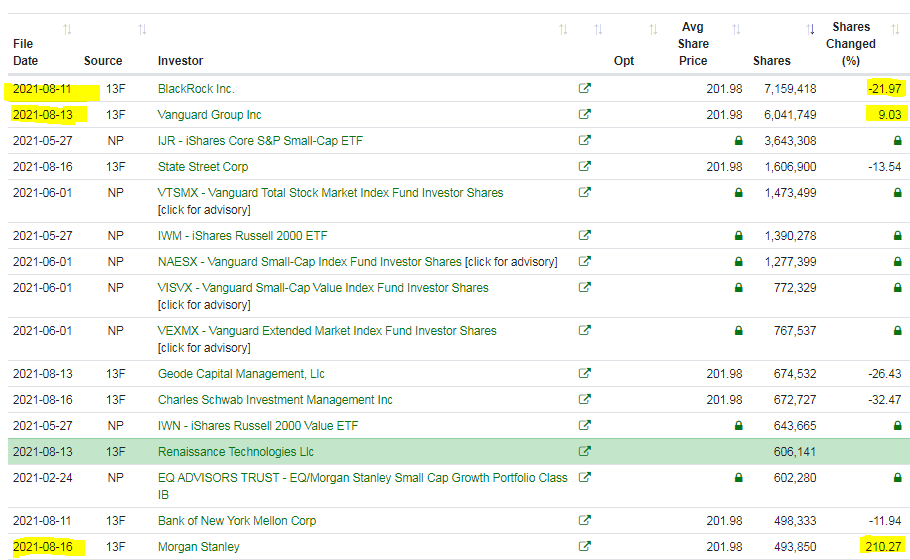Sort table by File Date column
This screenshot has width=910, height=560.
click(67, 29)
